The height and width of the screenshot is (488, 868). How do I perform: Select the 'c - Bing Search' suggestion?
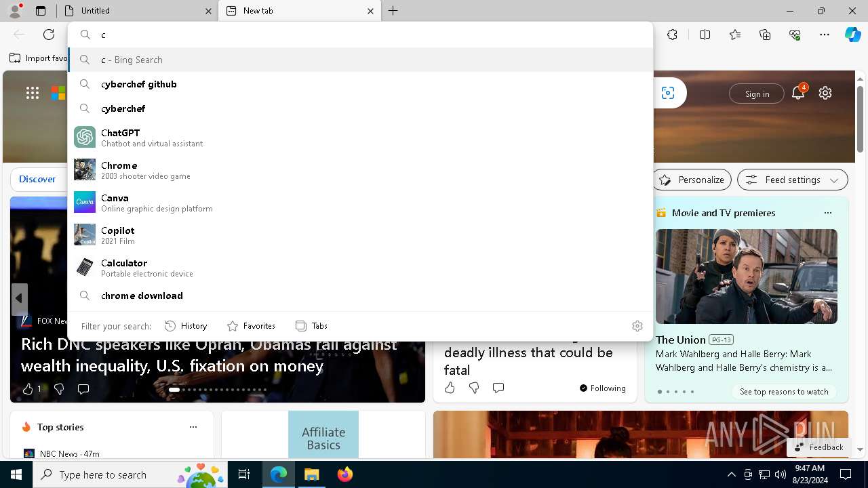pos(361,60)
